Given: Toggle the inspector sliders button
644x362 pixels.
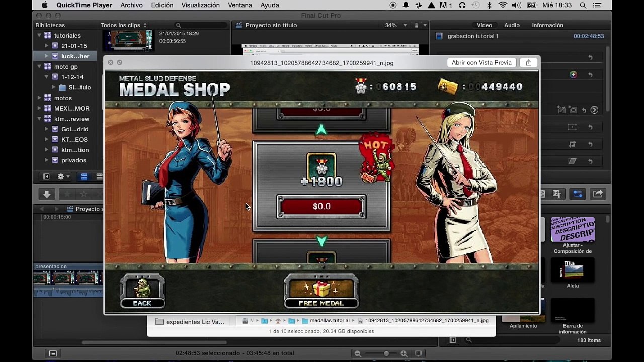Looking at the screenshot, I should point(578,194).
